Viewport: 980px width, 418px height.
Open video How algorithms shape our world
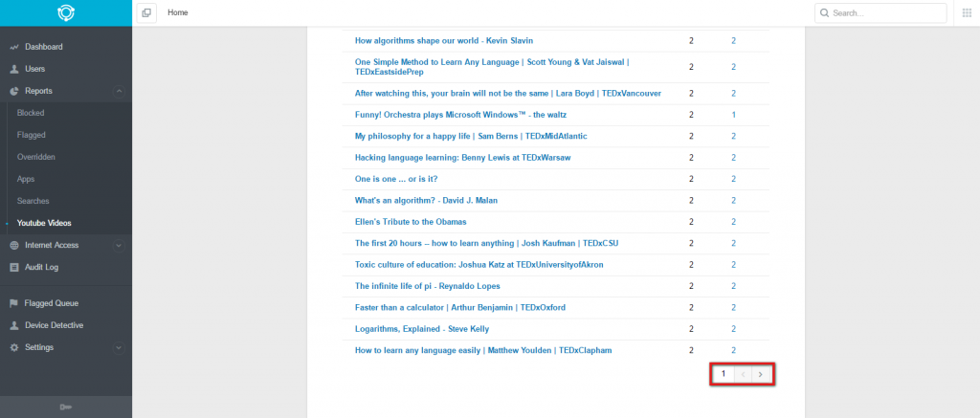tap(444, 40)
